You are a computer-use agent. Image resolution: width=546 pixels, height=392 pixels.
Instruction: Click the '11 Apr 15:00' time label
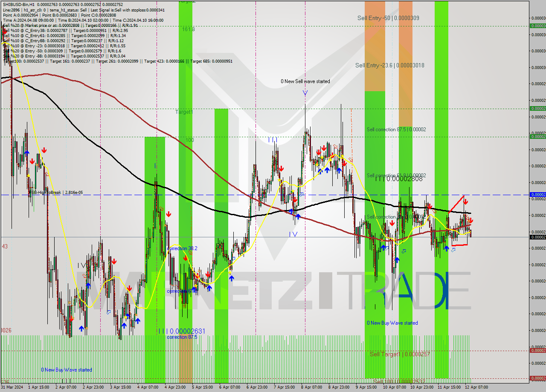coord(449,387)
